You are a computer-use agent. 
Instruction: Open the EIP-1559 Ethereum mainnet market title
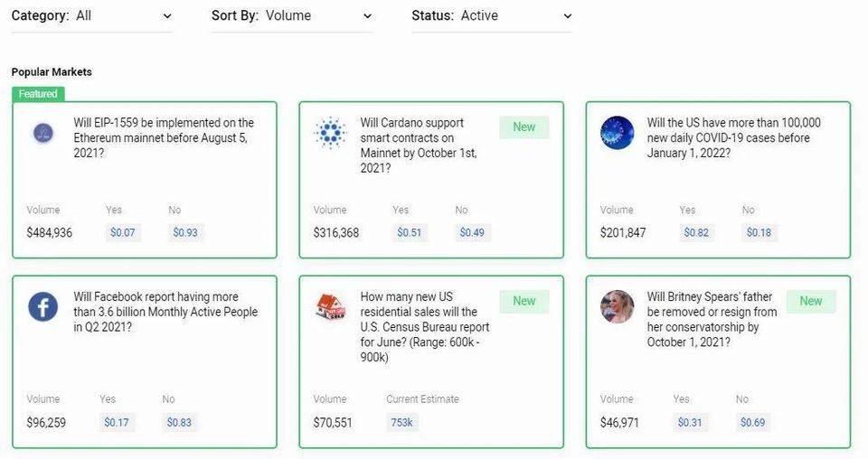point(164,137)
